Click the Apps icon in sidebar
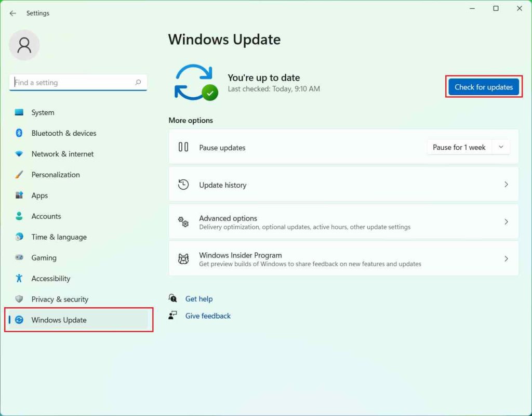This screenshot has width=532, height=416. pyautogui.click(x=19, y=196)
